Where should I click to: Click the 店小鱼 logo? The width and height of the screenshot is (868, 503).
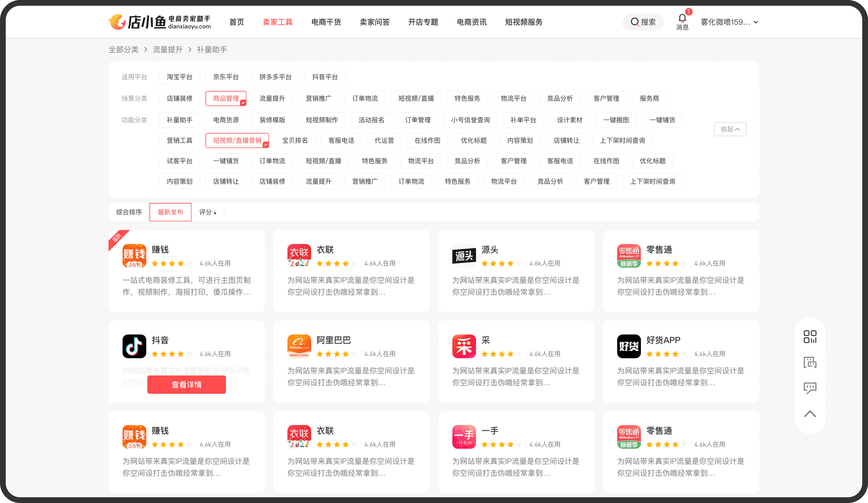(x=160, y=22)
